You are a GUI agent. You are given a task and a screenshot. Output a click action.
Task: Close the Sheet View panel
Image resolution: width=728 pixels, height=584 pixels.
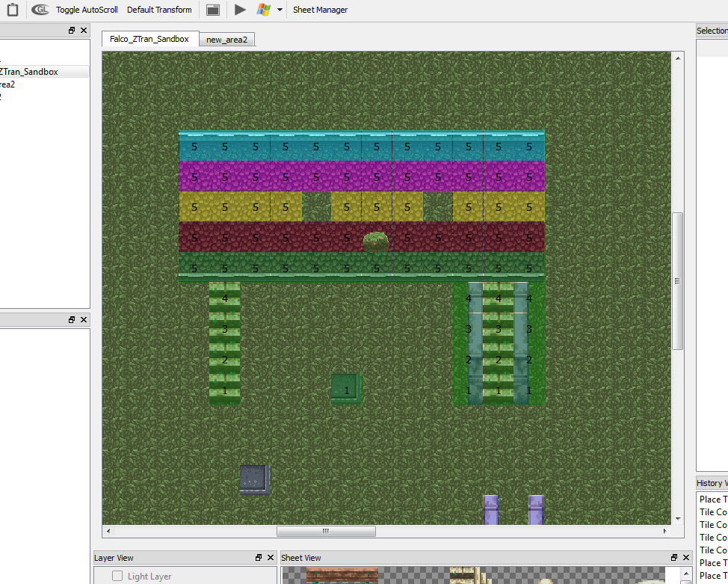coord(686,558)
